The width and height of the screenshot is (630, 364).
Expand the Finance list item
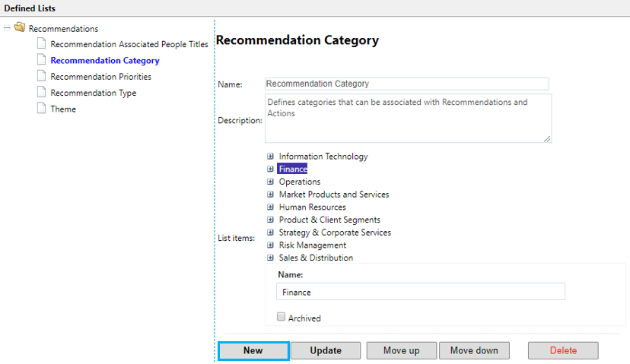tap(270, 169)
